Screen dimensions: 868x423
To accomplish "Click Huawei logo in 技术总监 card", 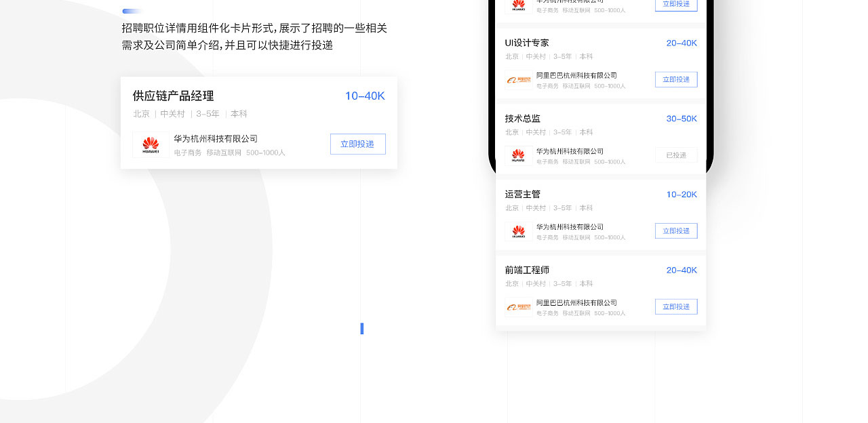I will coord(518,155).
